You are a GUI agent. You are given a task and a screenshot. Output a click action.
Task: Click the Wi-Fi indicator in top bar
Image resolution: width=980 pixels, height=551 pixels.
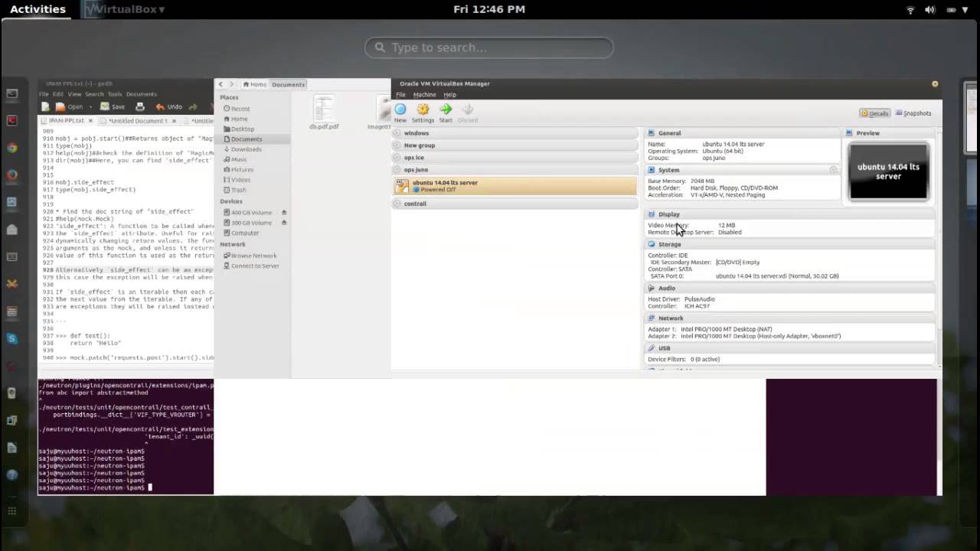(911, 10)
